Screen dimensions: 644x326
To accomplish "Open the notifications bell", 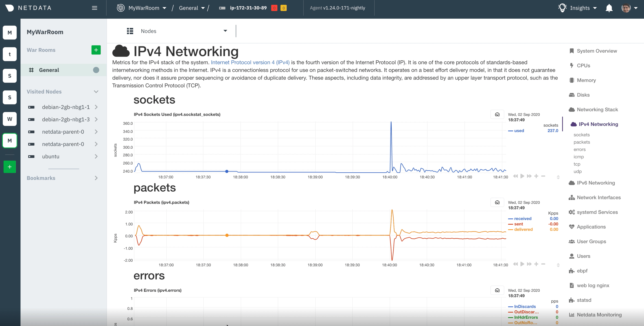I will tap(609, 8).
